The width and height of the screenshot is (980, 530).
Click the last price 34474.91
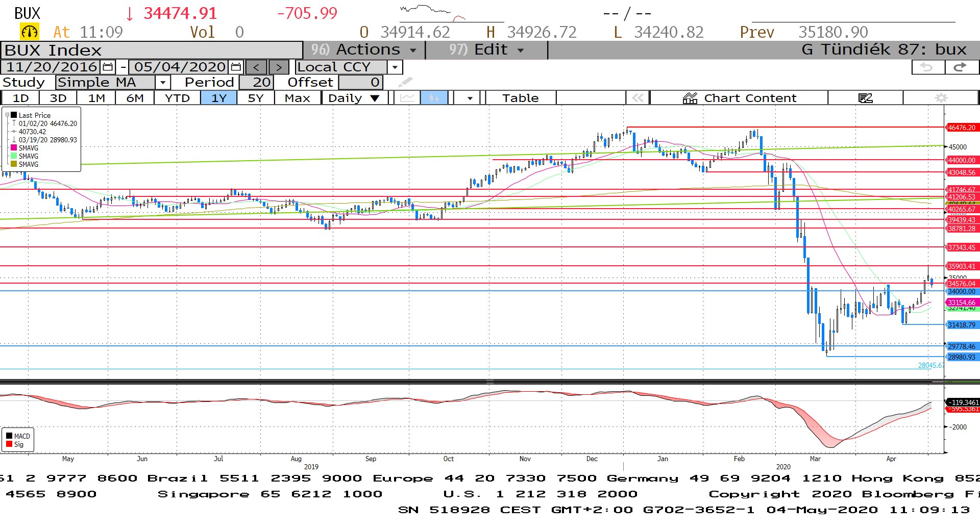pos(180,13)
